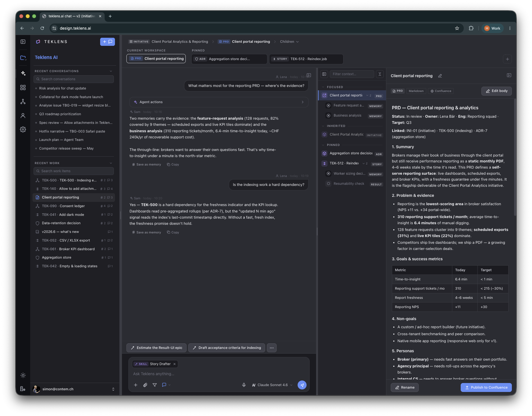Go to Client Portal Analytics & Reporting breadcrumb
532x416 pixels.
(180, 42)
